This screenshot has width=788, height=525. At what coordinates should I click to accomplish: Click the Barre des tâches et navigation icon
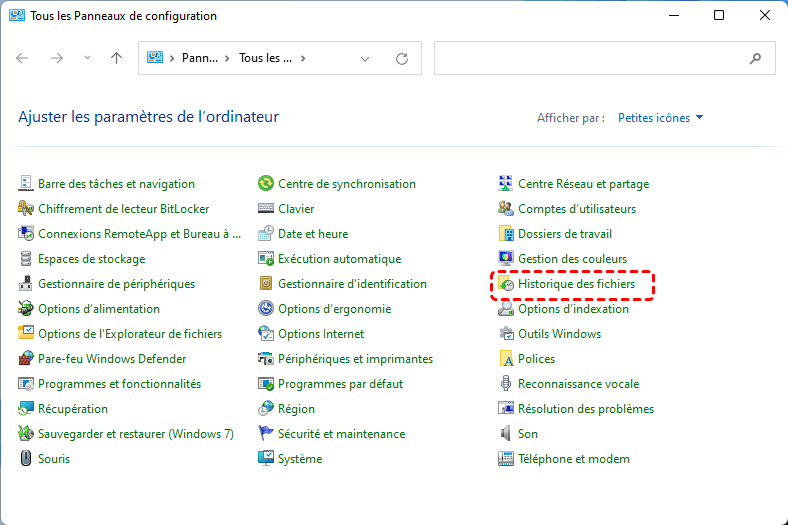(x=26, y=183)
